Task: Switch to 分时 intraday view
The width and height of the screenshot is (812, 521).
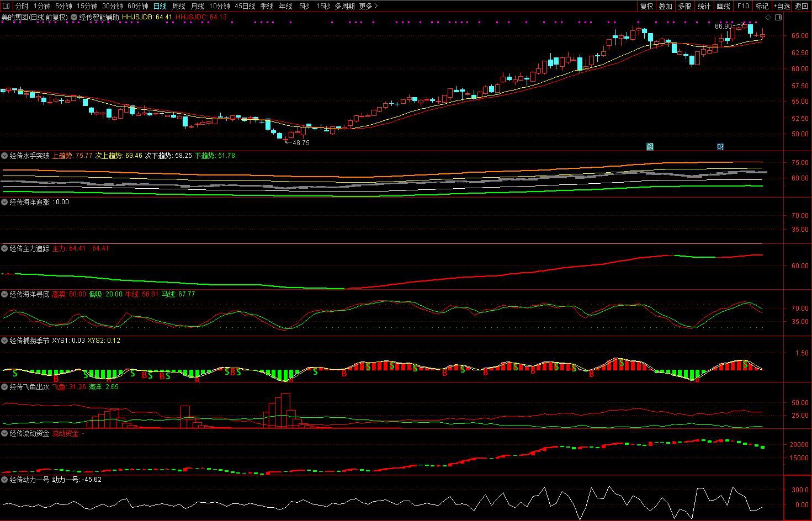Action: pyautogui.click(x=22, y=6)
